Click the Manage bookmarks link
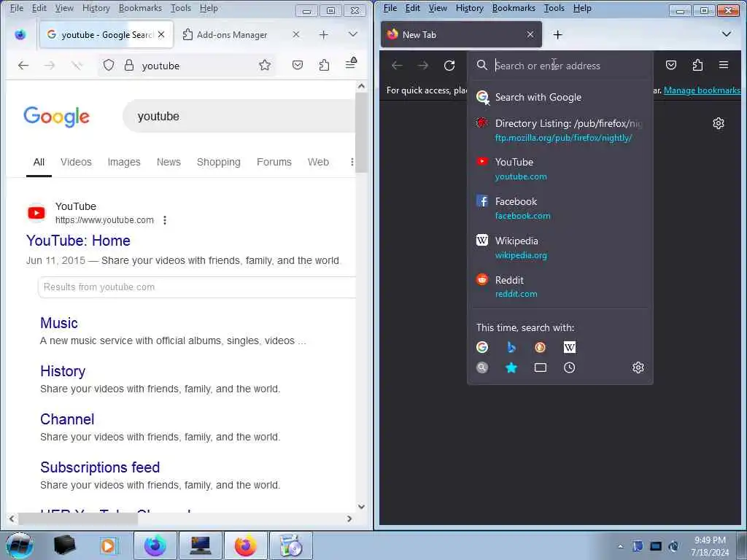747x560 pixels. pos(702,90)
